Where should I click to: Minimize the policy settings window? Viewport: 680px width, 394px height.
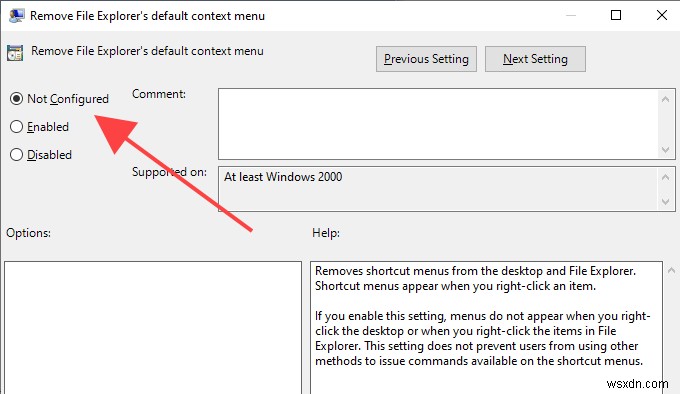[571, 15]
